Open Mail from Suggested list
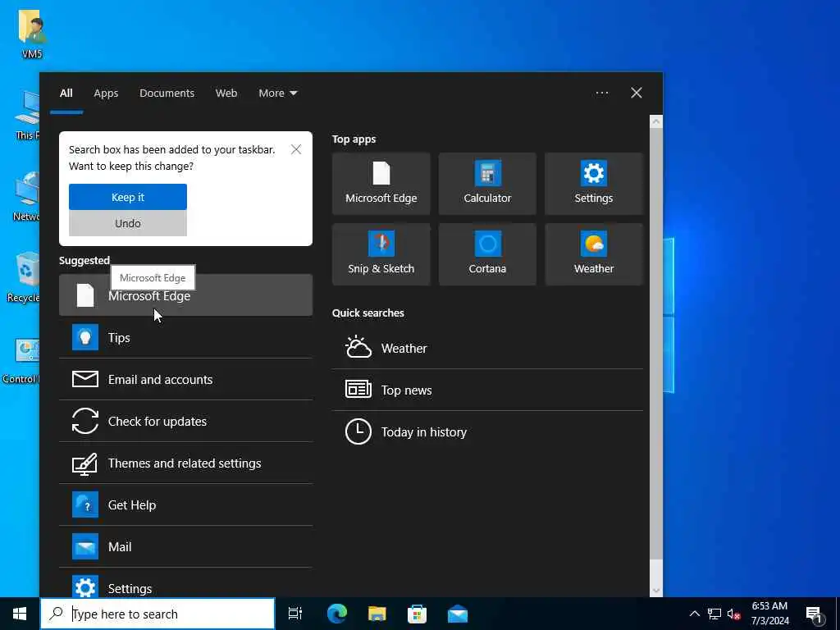Screen dimensions: 840x630 pos(185,546)
